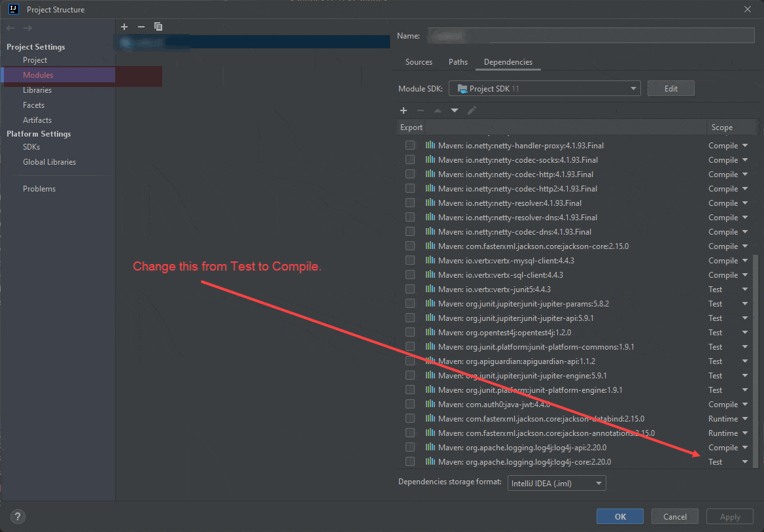Click the forward navigation arrow
The image size is (764, 532).
[27, 28]
